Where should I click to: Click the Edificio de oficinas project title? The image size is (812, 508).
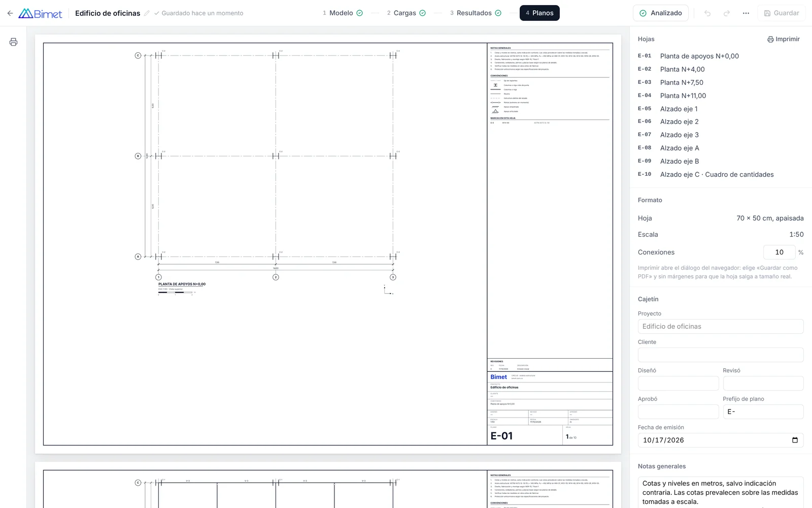click(108, 13)
